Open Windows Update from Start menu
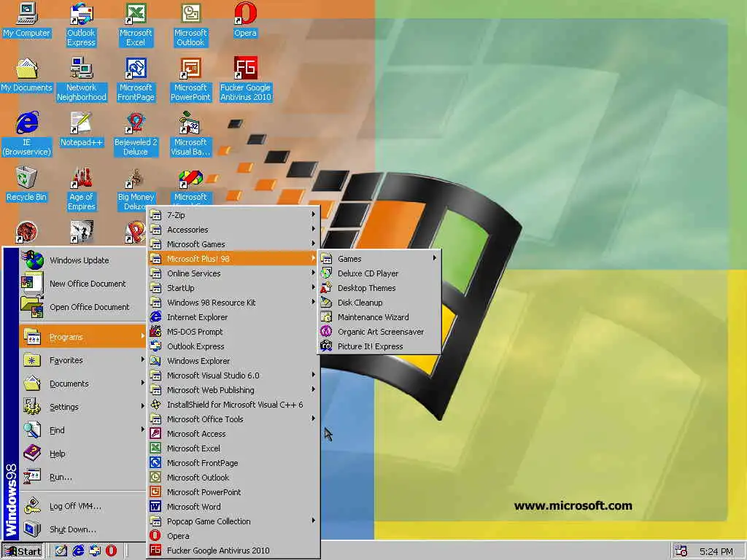The height and width of the screenshot is (560, 747). pyautogui.click(x=82, y=260)
